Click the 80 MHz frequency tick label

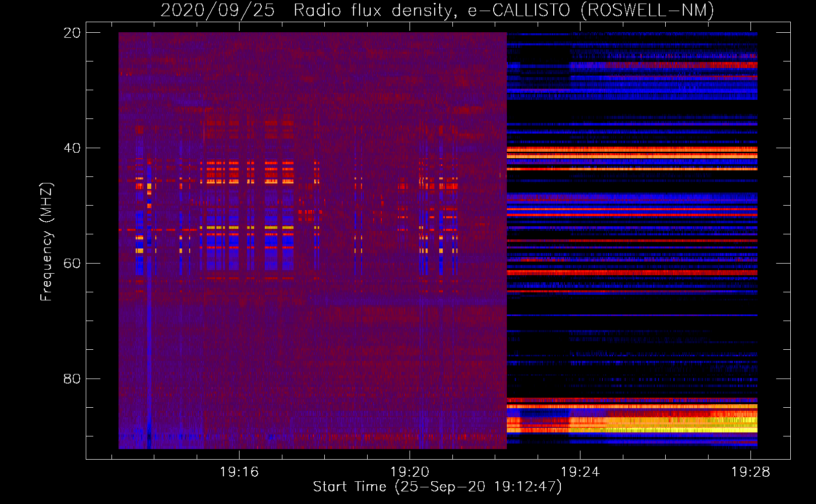pos(72,379)
